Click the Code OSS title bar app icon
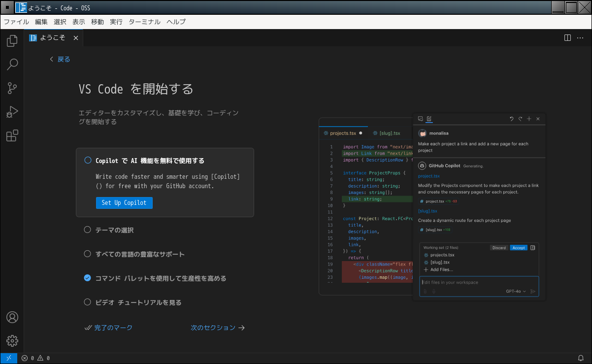The width and height of the screenshot is (592, 364). pyautogui.click(x=21, y=8)
